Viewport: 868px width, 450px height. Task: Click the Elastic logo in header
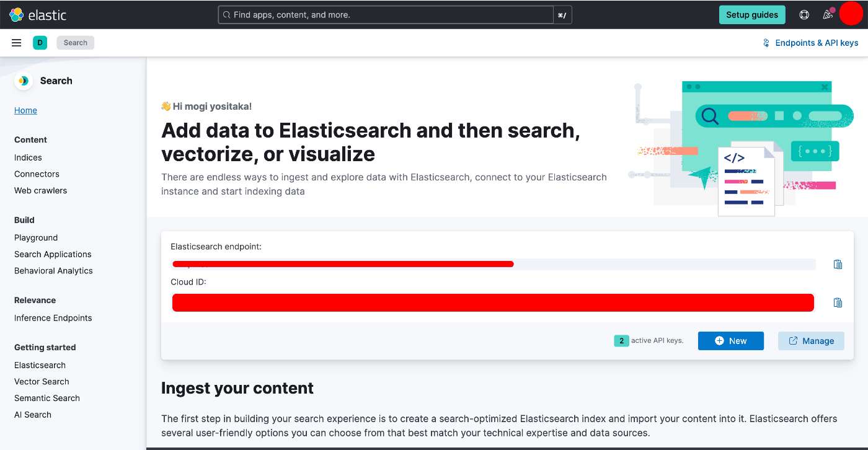pos(38,15)
